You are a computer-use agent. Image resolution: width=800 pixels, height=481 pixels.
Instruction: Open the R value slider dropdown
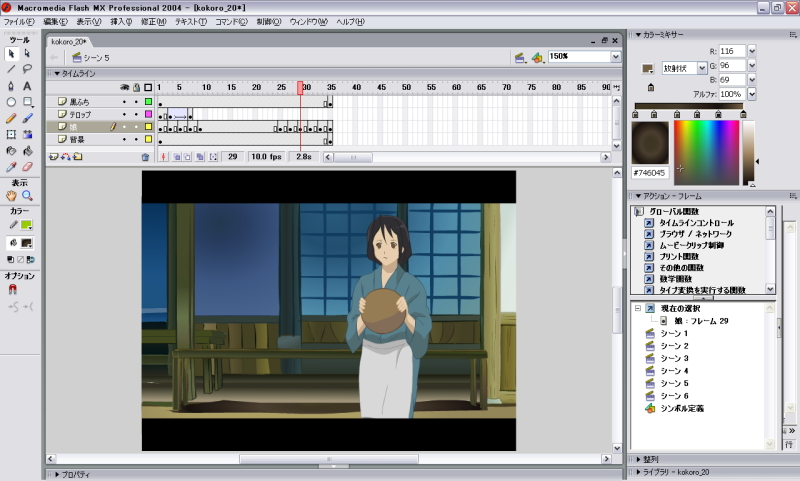(752, 51)
